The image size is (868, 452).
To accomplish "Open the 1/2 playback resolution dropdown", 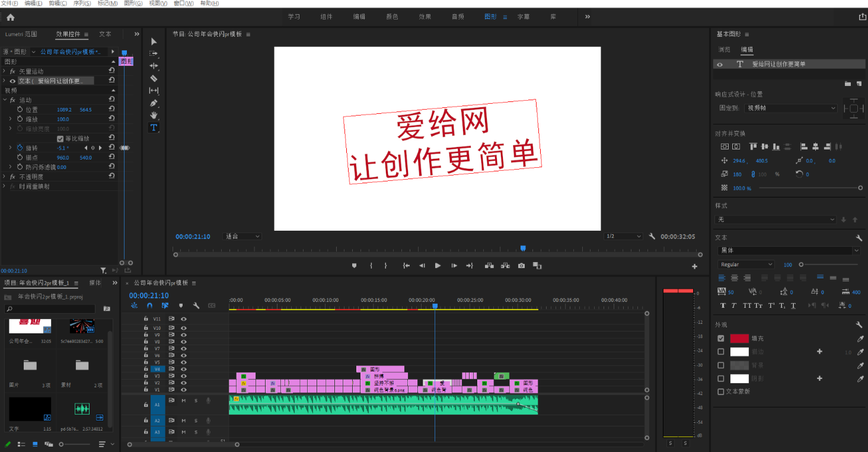I will coord(623,236).
